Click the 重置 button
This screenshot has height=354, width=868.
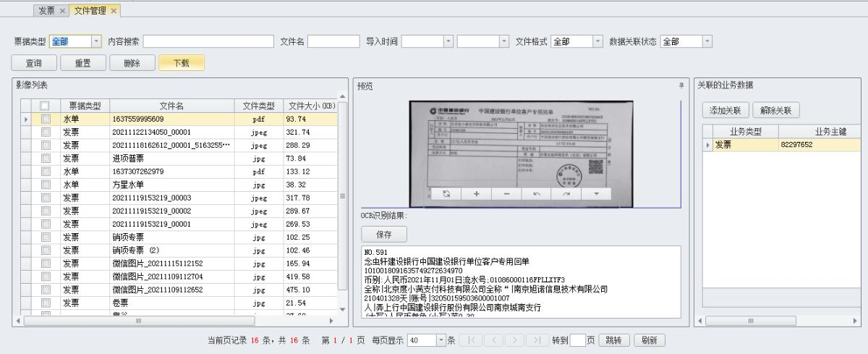pyautogui.click(x=82, y=64)
